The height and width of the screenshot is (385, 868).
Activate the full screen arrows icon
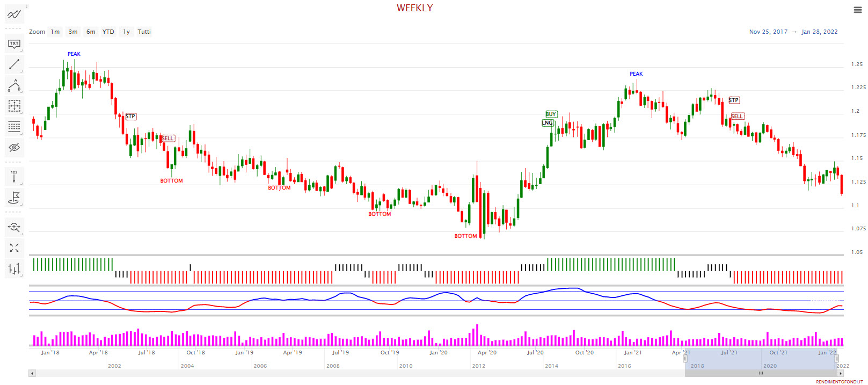pyautogui.click(x=14, y=248)
